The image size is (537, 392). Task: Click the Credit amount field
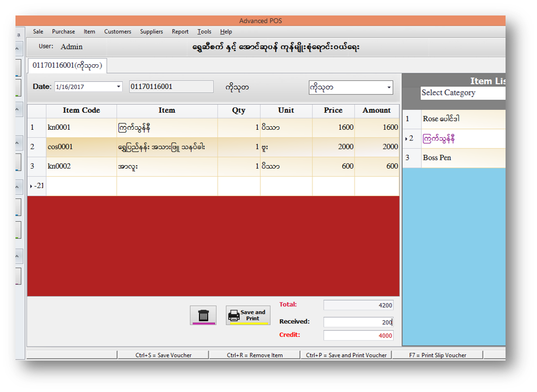pyautogui.click(x=358, y=336)
